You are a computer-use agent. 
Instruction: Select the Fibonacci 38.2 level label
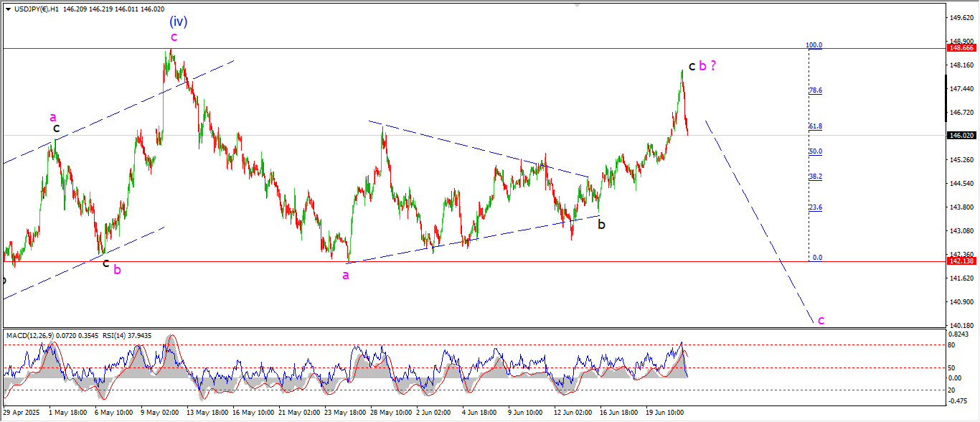(815, 177)
